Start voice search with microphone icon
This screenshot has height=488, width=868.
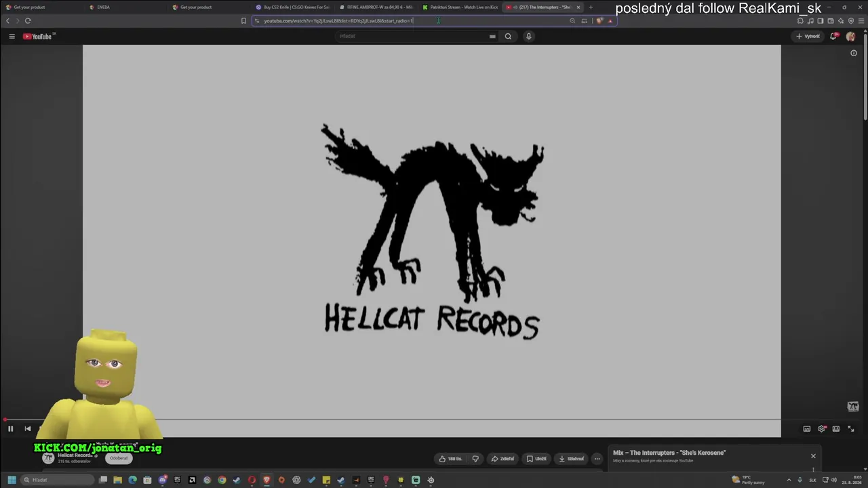pyautogui.click(x=529, y=36)
